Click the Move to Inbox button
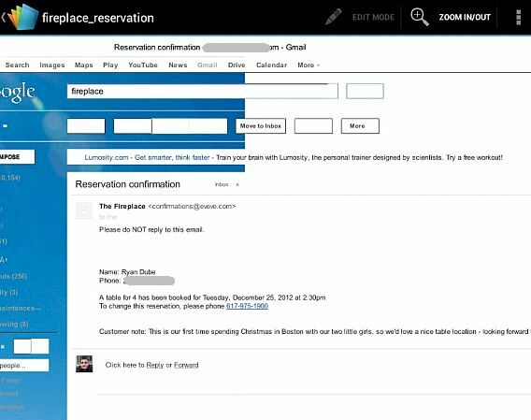 point(261,125)
